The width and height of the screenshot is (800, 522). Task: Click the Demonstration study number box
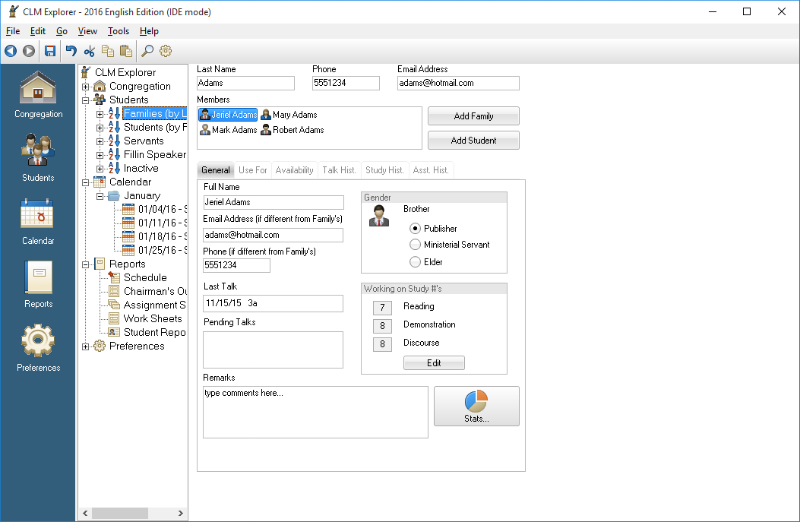[382, 326]
